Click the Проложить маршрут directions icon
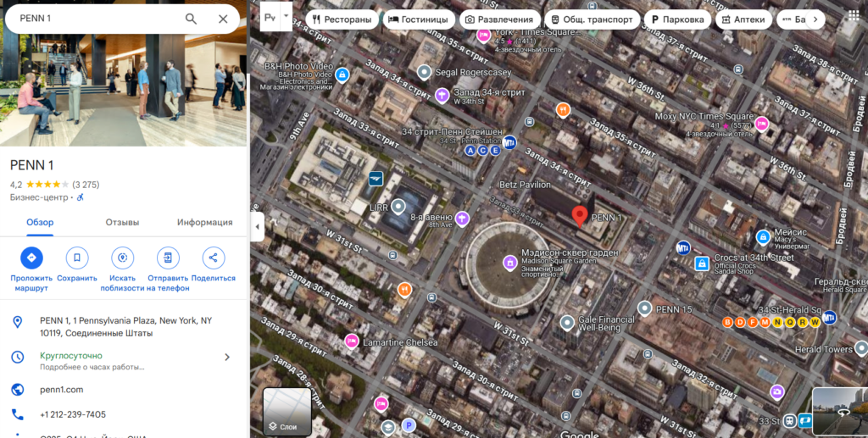868x438 pixels. pyautogui.click(x=31, y=258)
